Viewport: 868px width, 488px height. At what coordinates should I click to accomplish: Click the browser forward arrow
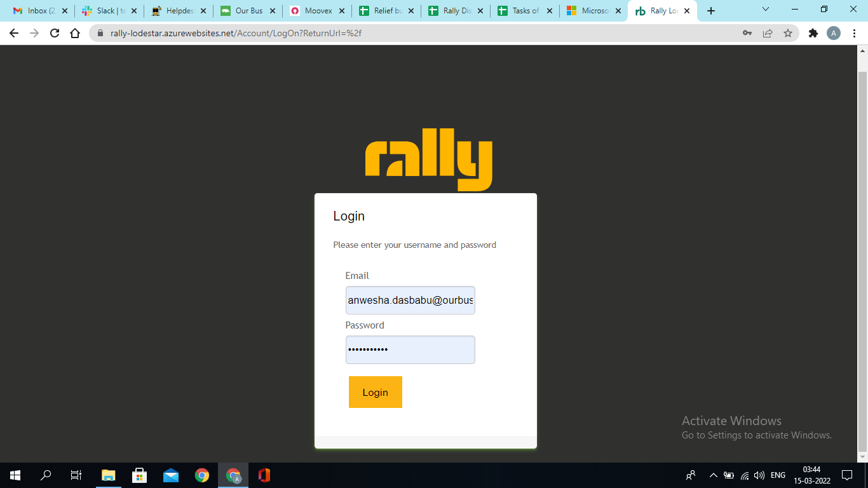point(34,33)
